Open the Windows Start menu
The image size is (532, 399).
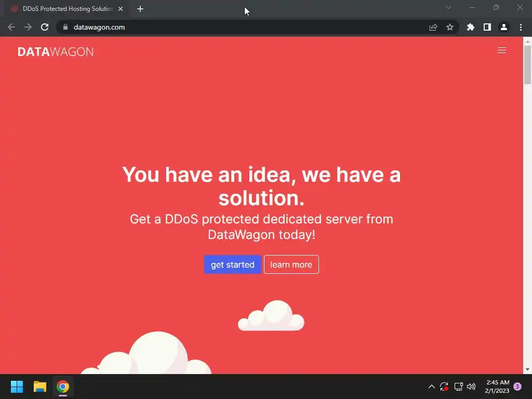[x=17, y=387]
